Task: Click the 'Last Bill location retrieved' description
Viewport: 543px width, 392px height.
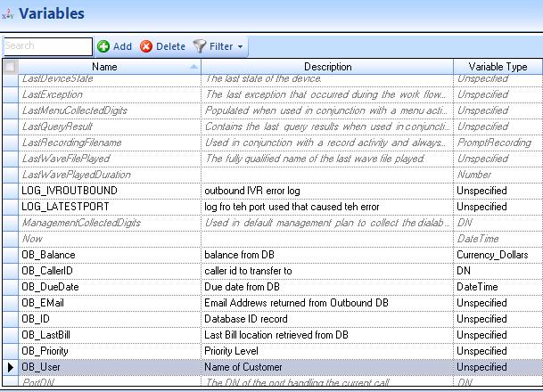Action: pyautogui.click(x=276, y=335)
